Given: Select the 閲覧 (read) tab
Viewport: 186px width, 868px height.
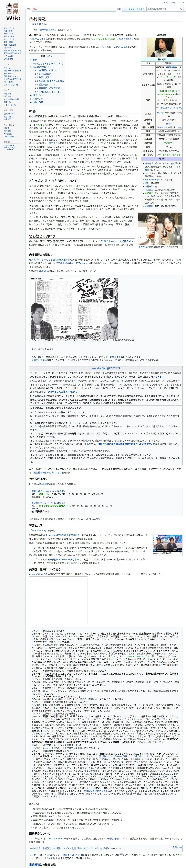Looking at the screenshot, I should coord(119,9).
